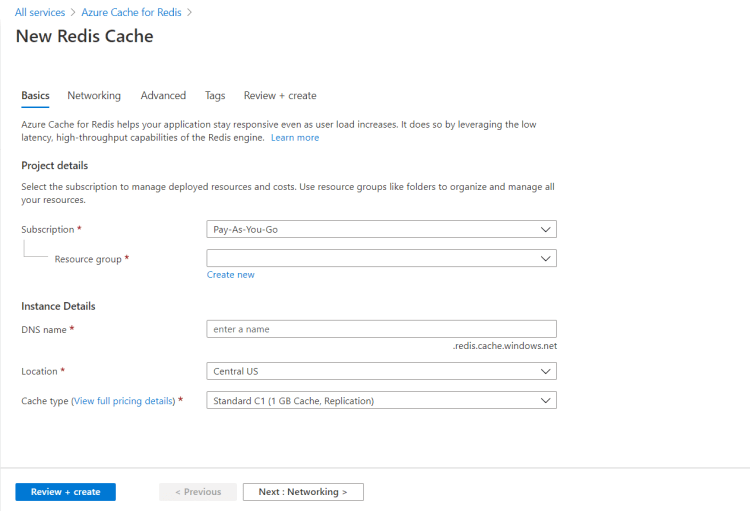Open View full pricing details link

click(123, 401)
